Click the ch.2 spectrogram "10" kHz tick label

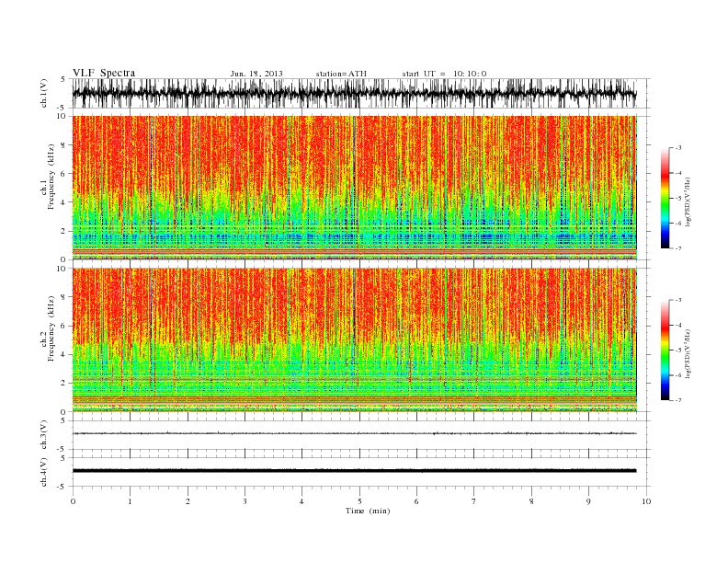pos(62,269)
